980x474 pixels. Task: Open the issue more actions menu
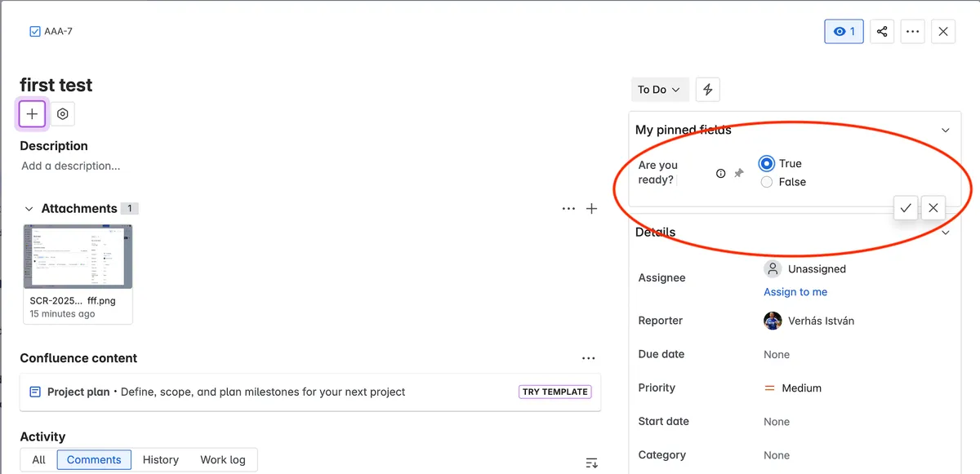coord(912,32)
